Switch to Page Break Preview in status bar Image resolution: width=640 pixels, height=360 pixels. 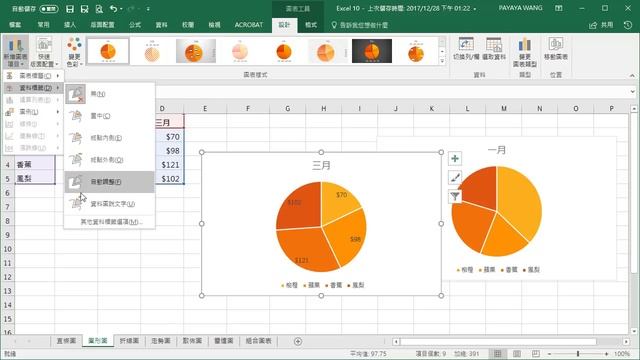(x=536, y=353)
